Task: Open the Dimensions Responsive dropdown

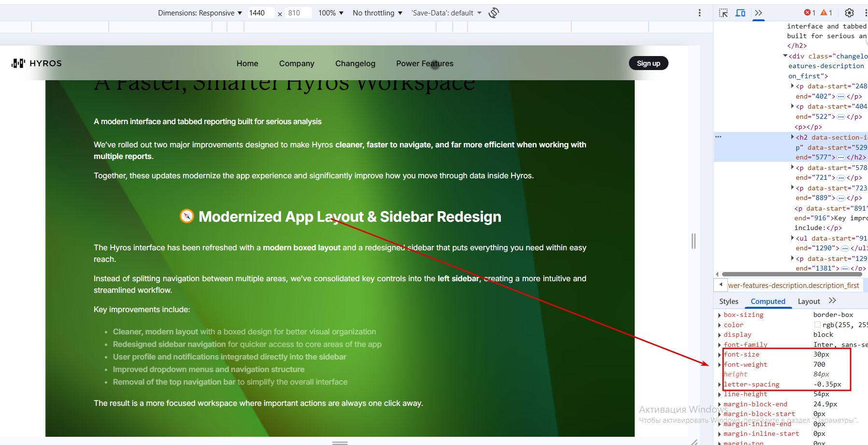Action: click(x=200, y=13)
